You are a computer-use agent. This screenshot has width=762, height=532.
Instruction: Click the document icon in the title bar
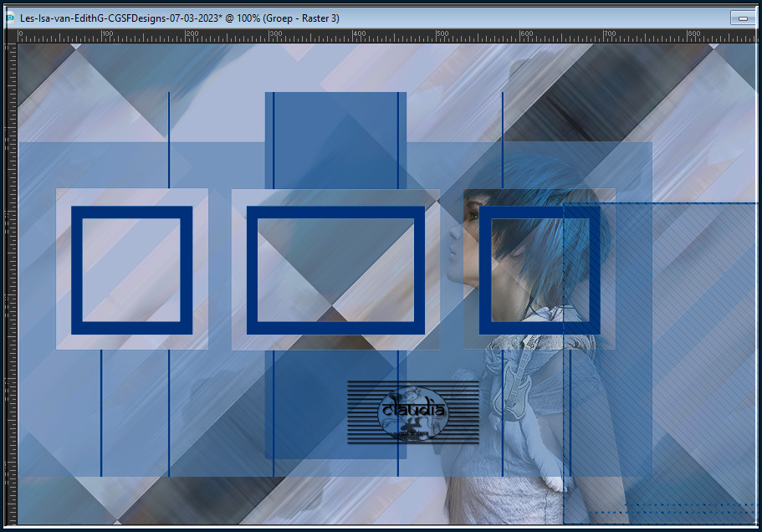10,18
